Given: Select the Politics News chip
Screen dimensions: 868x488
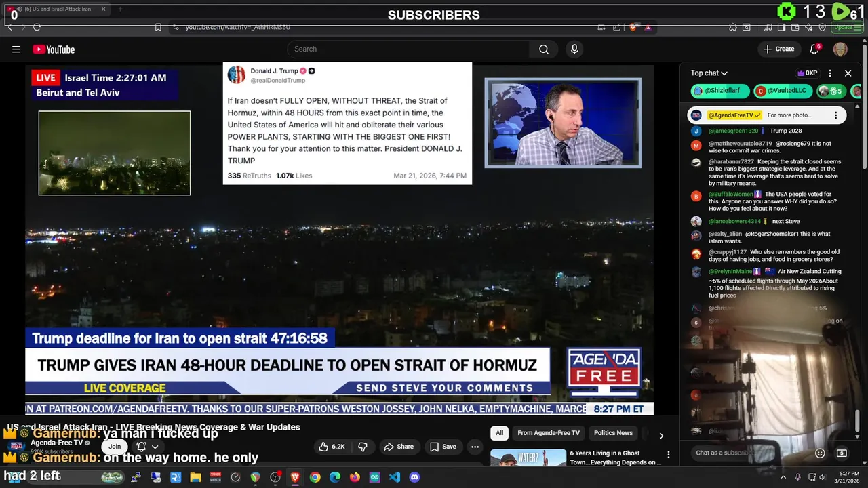Looking at the screenshot, I should coord(613,433).
